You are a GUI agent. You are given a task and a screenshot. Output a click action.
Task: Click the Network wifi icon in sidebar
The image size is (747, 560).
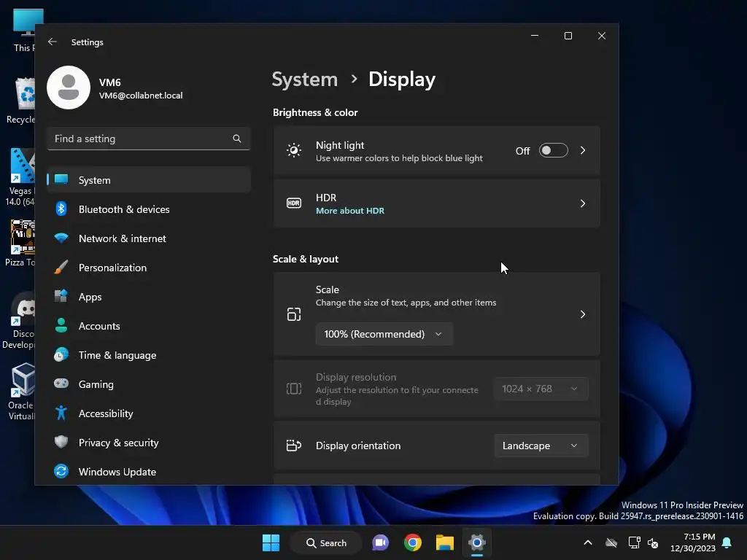coord(61,238)
